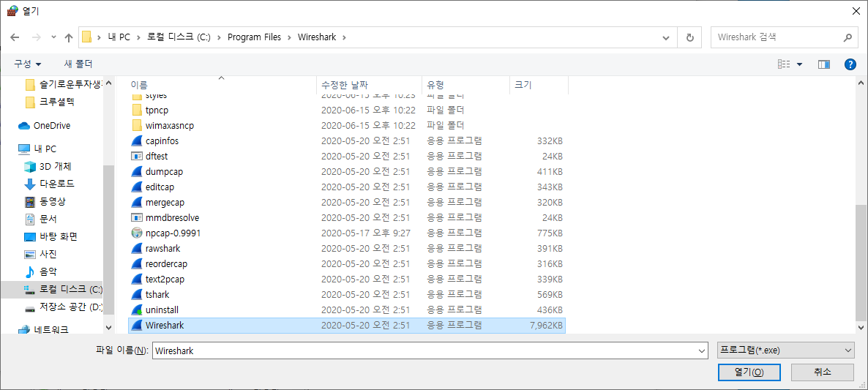Open help with the question mark icon
Image resolution: width=868 pixels, height=390 pixels.
click(x=850, y=64)
